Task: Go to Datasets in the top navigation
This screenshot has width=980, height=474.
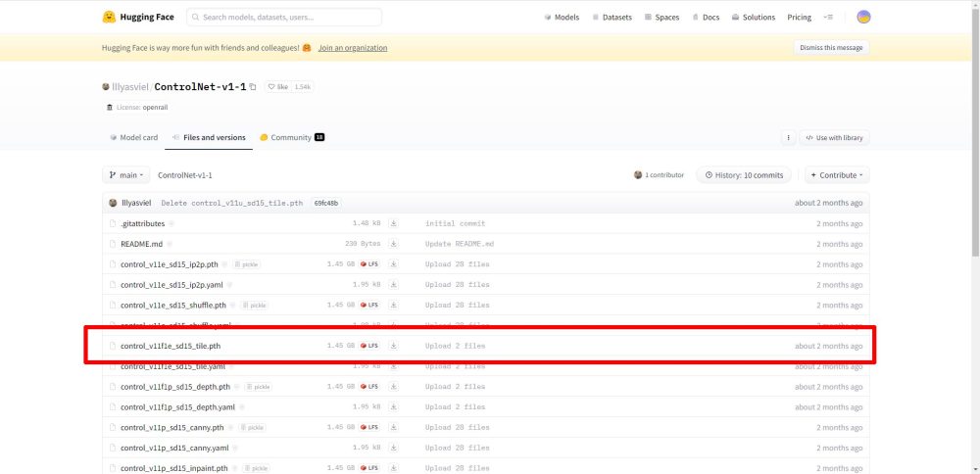Action: [x=612, y=17]
